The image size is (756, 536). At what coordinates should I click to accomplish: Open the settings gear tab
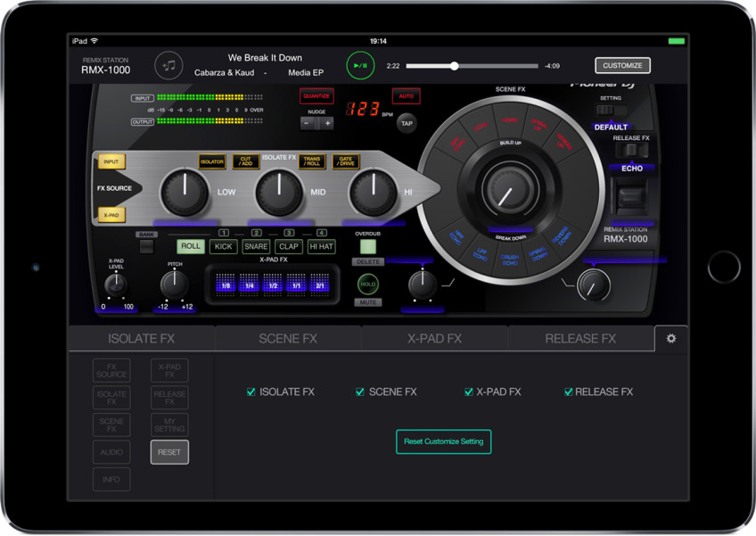click(670, 339)
